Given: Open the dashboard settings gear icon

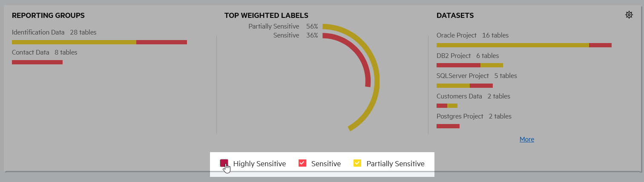Looking at the screenshot, I should tap(629, 15).
